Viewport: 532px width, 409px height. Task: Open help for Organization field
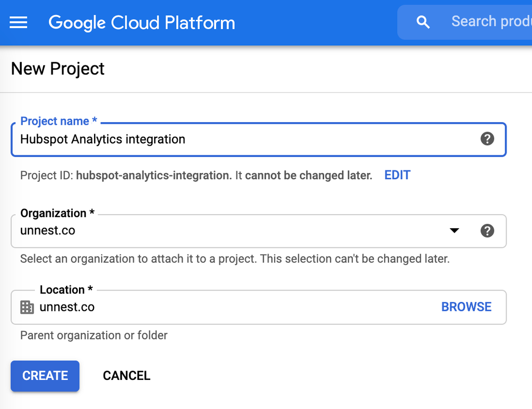coord(487,231)
